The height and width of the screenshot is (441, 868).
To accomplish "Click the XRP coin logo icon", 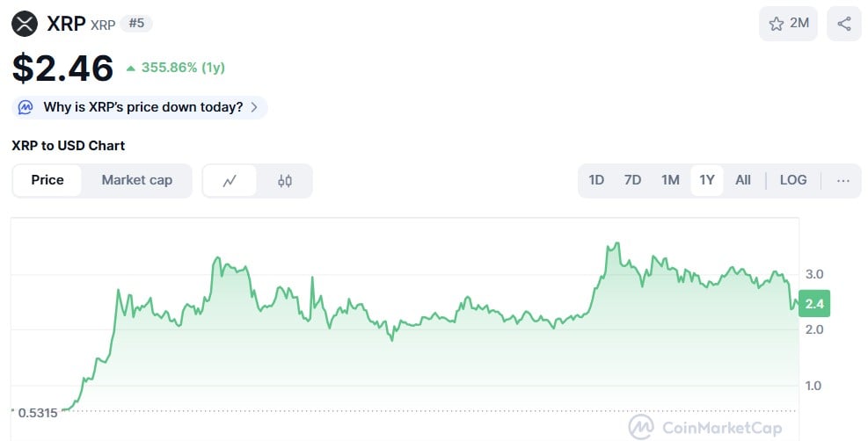I will click(x=25, y=24).
